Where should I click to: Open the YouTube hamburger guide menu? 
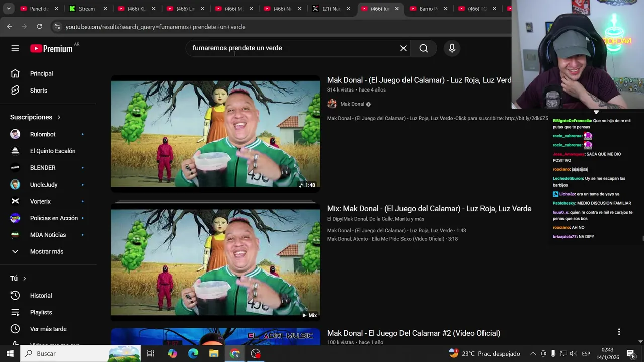point(15,48)
